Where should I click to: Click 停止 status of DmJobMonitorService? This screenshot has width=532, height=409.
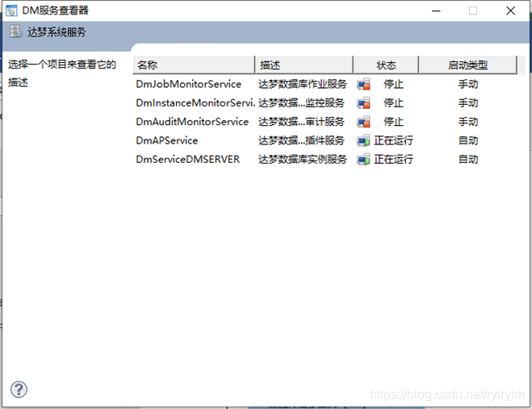point(393,84)
